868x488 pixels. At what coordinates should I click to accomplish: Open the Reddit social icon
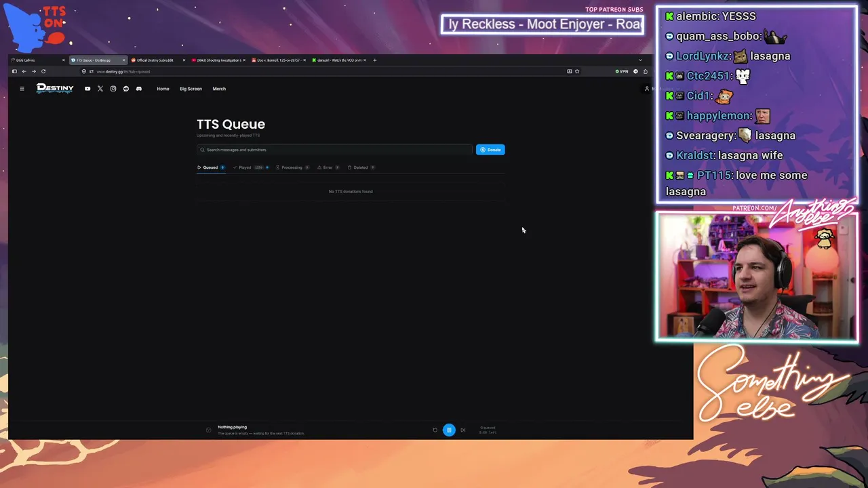tap(126, 89)
